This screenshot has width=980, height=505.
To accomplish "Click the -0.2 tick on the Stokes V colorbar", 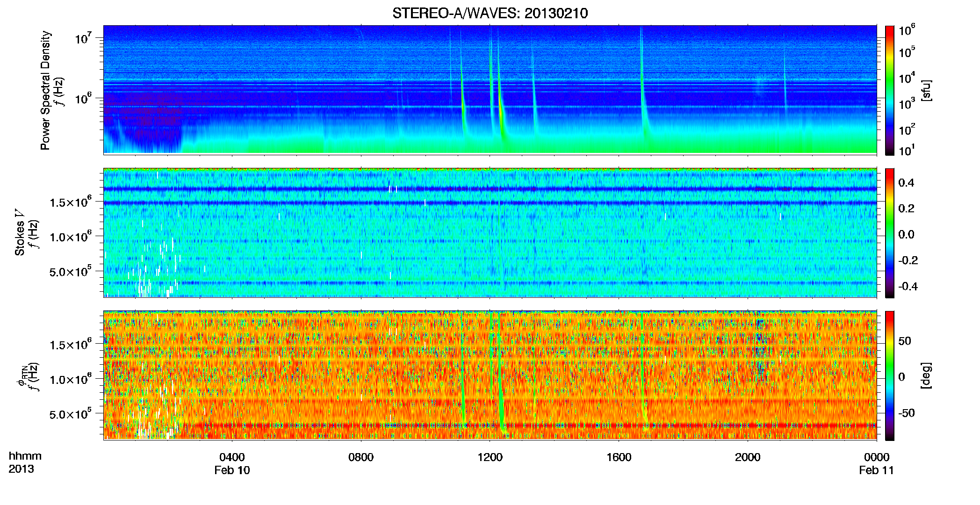I will [908, 260].
